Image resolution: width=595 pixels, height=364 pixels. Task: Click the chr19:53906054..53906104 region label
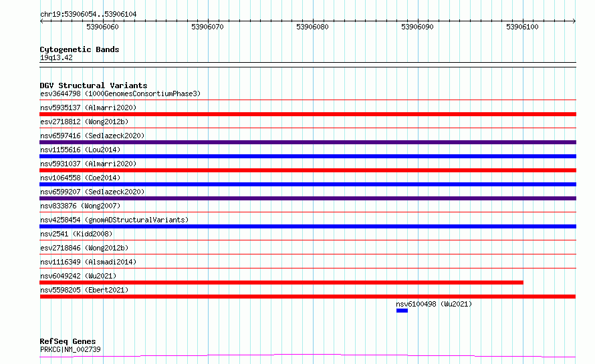88,14
